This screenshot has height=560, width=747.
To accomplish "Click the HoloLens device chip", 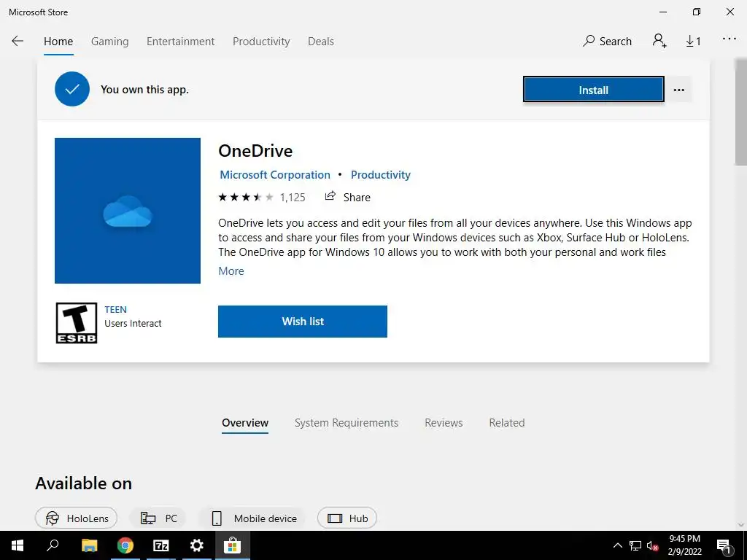I will (x=76, y=518).
